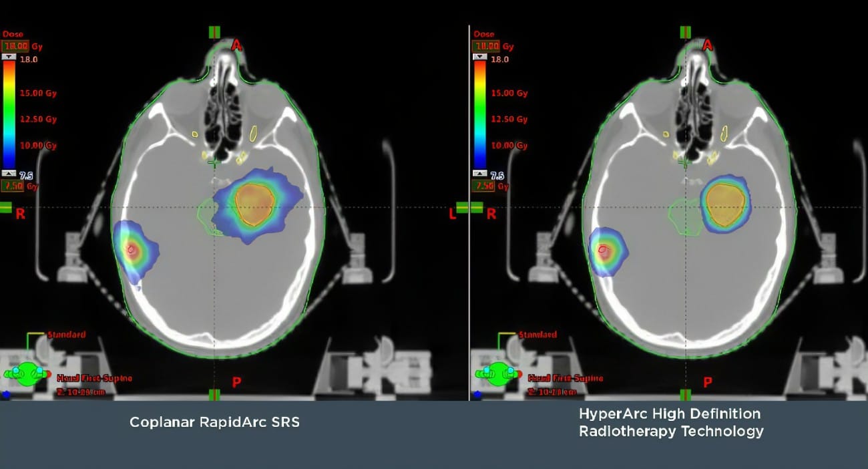
Task: Click the 7.50 Gy minimum dose field in HyperArc view
Action: 483,186
